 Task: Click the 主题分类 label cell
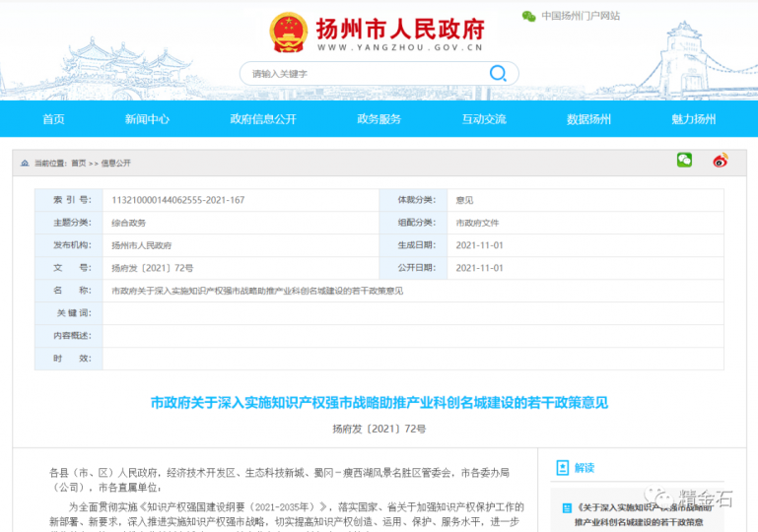(x=69, y=223)
